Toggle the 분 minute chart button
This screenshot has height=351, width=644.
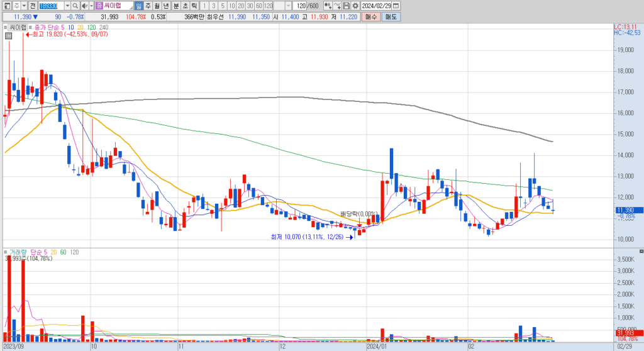coord(176,6)
